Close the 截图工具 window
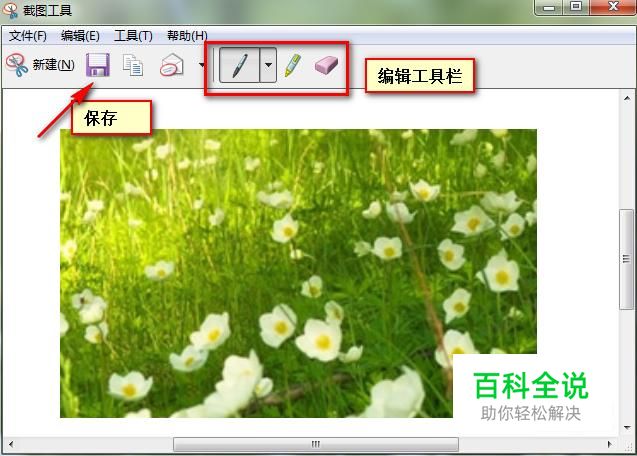This screenshot has height=456, width=637. [x=613, y=7]
